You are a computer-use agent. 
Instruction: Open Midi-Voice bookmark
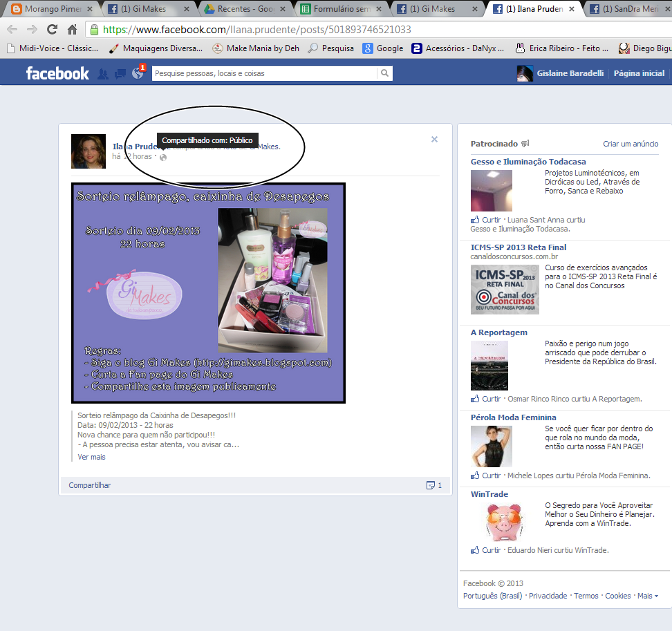pyautogui.click(x=53, y=48)
